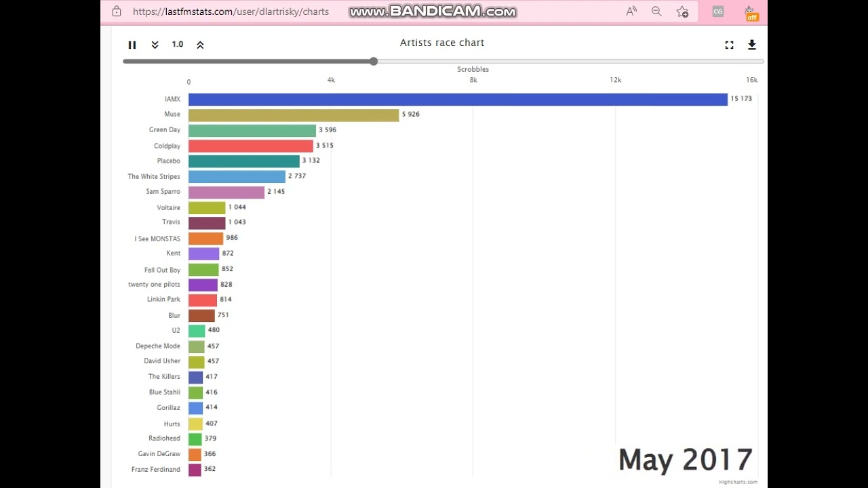
Task: Open the Last.fm scrobbler extension icon
Action: 718,12
